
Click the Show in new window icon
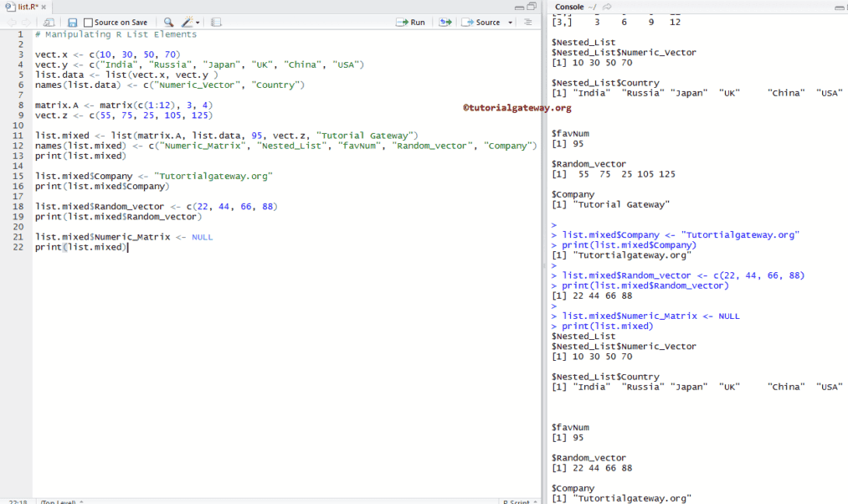(x=49, y=23)
